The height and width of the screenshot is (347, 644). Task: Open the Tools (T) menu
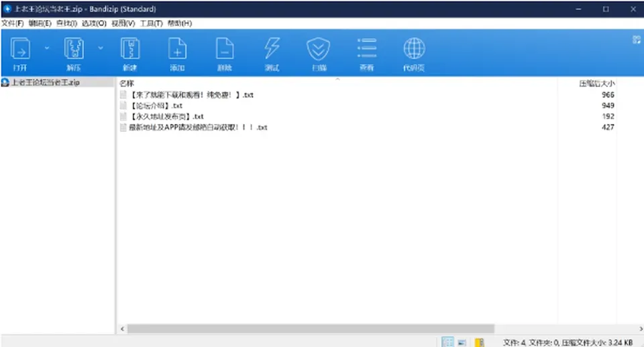pyautogui.click(x=152, y=23)
